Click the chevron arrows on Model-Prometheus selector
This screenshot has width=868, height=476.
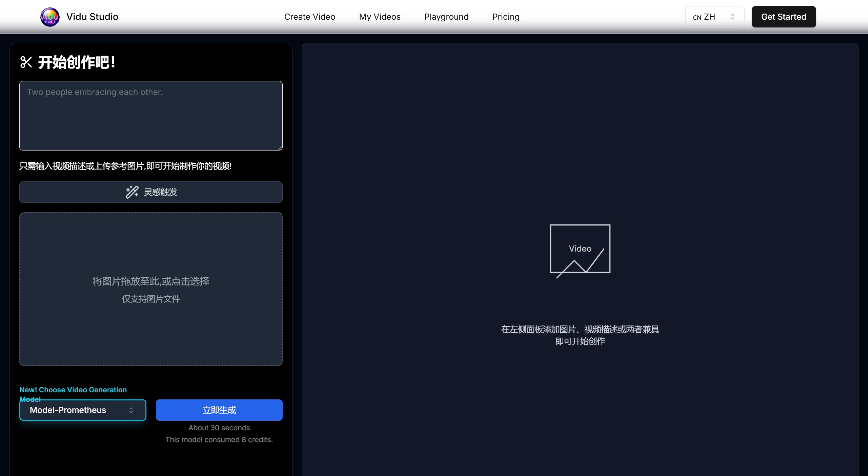(131, 410)
